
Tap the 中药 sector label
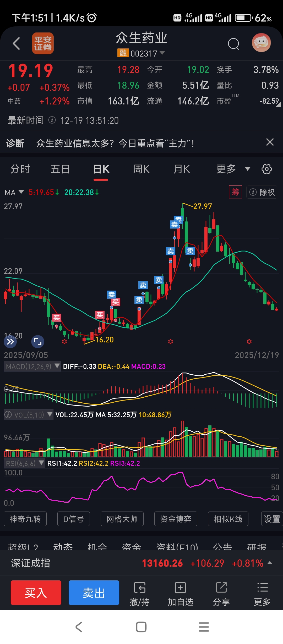point(14,101)
